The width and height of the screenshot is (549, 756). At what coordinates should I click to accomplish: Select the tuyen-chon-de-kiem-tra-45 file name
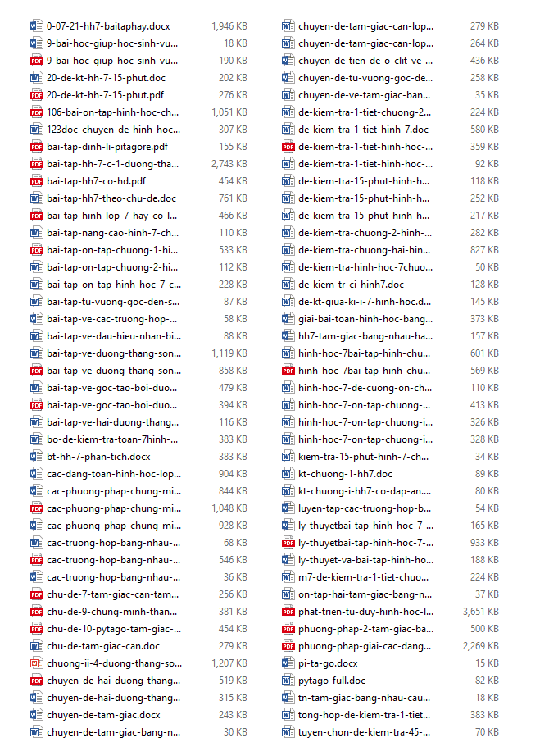pos(364,732)
